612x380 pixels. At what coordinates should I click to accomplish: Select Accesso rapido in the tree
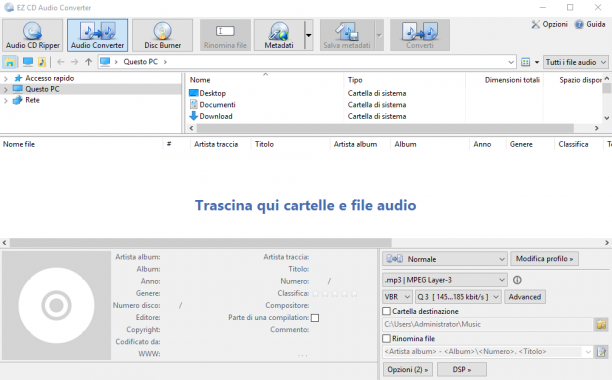pos(50,78)
